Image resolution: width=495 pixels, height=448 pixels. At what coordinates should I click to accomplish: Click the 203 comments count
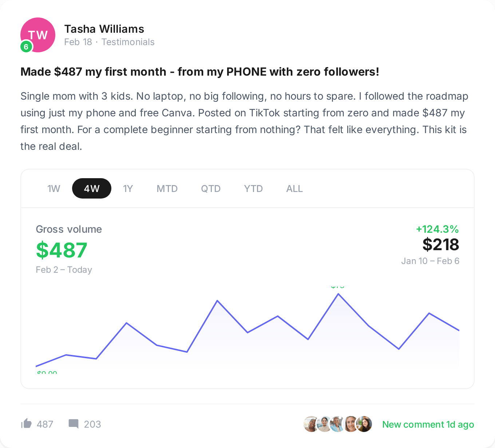pos(92,424)
